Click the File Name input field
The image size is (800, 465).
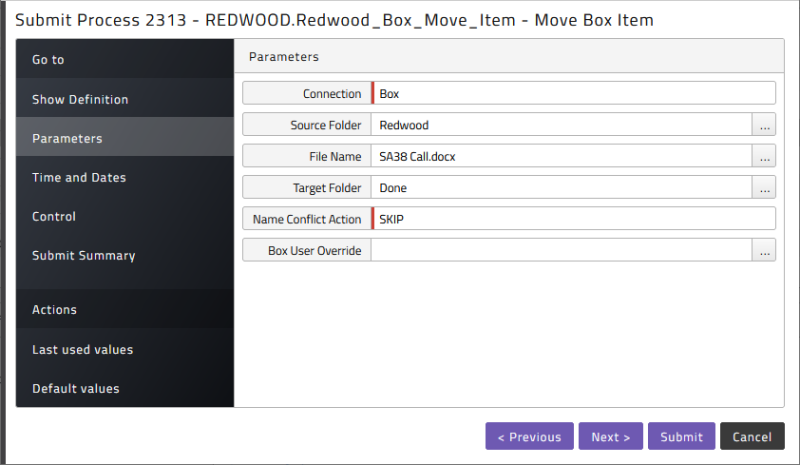561,156
